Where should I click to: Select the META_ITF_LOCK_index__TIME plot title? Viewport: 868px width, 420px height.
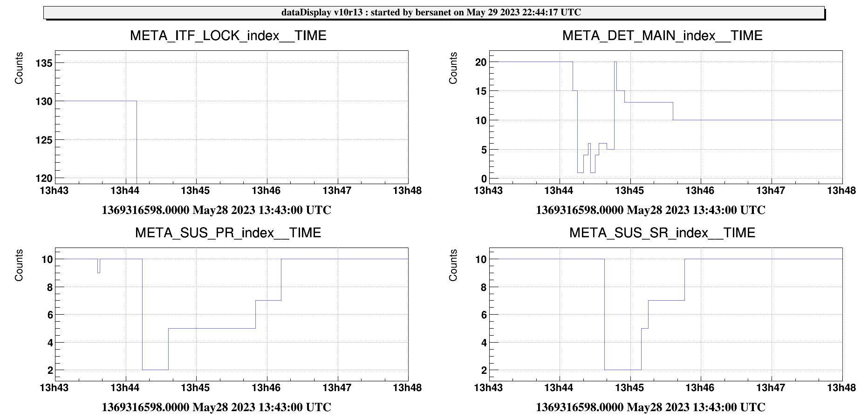click(228, 36)
